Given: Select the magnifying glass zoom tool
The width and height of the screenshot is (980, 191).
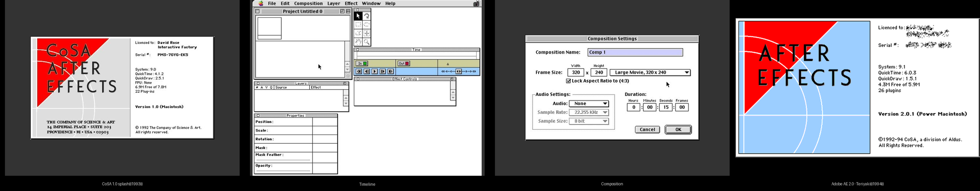Looking at the screenshot, I should click(367, 41).
